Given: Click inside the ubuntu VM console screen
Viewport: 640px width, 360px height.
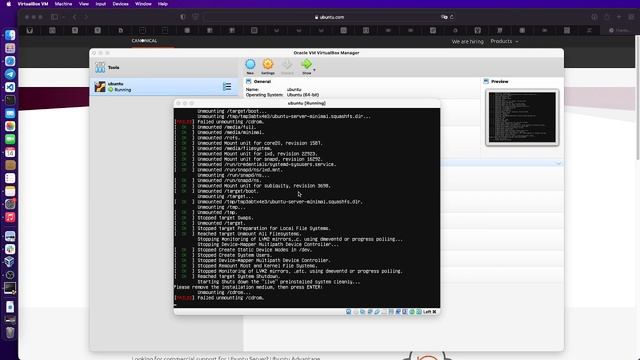Looking at the screenshot, I should tap(307, 208).
